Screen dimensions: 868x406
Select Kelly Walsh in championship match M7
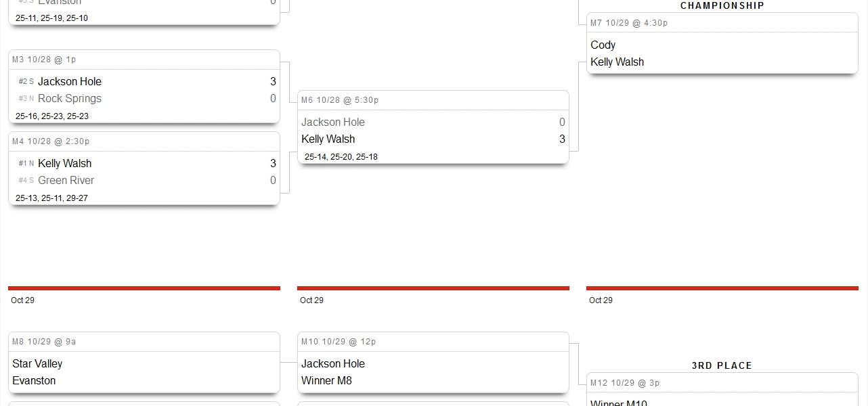point(617,62)
